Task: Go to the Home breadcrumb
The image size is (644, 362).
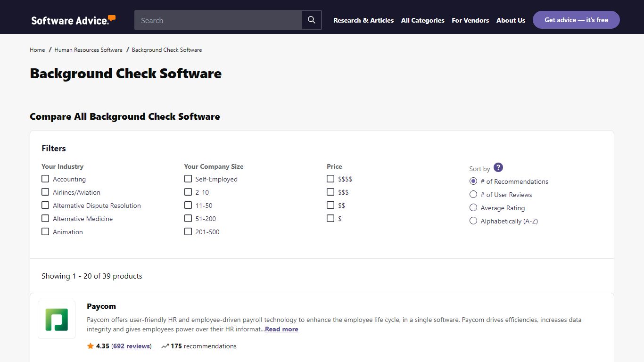Action: [37, 49]
